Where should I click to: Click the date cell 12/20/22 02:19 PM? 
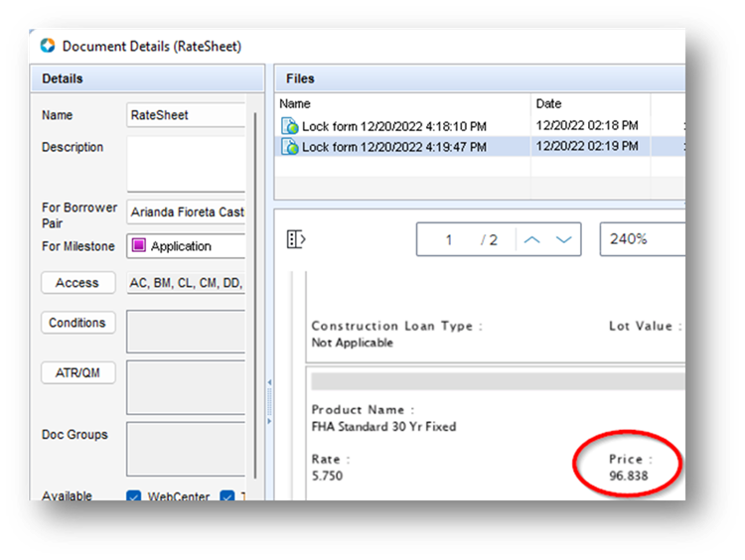tap(587, 146)
